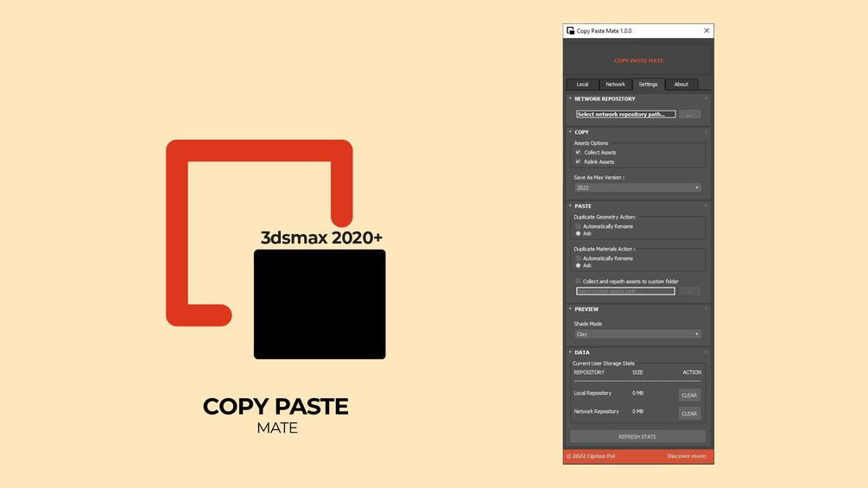Open Save As Max Version dropdown
The width and height of the screenshot is (868, 488).
tap(637, 187)
